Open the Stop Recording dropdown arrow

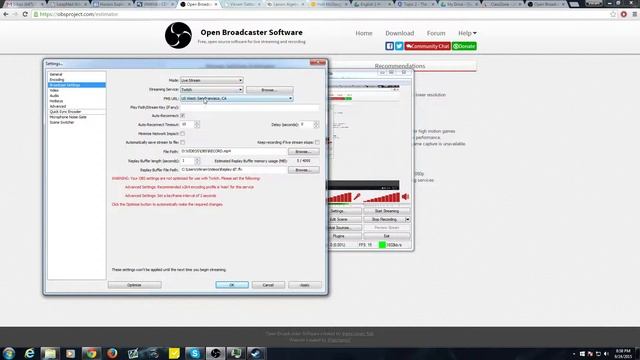tap(407, 220)
